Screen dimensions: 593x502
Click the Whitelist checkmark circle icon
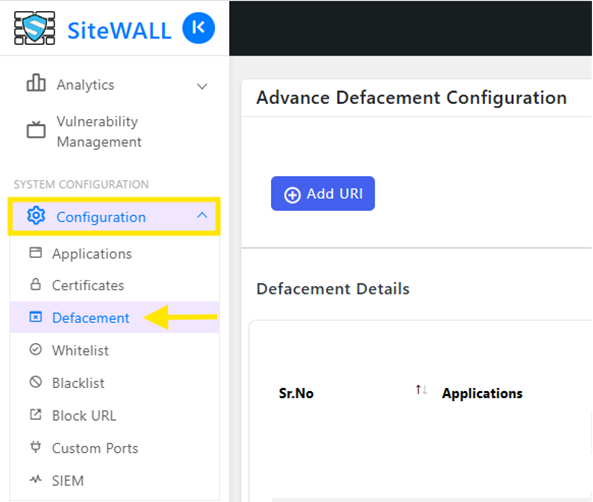[36, 350]
